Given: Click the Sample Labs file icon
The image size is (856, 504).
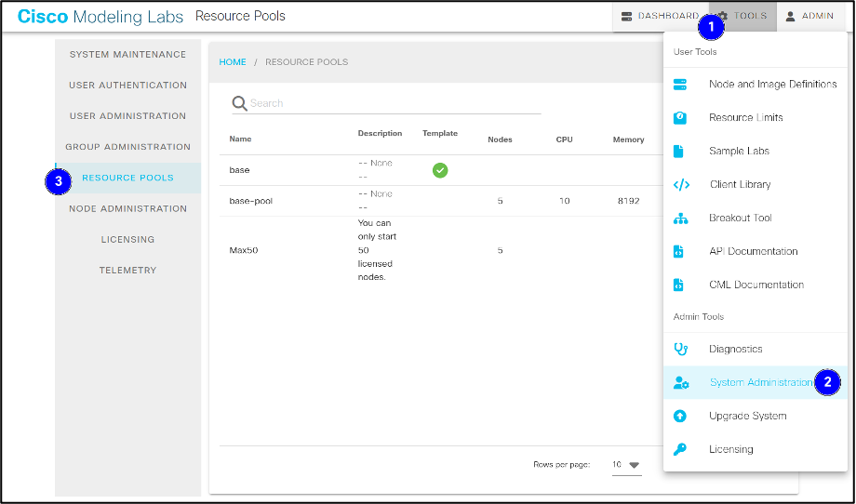Looking at the screenshot, I should [679, 151].
